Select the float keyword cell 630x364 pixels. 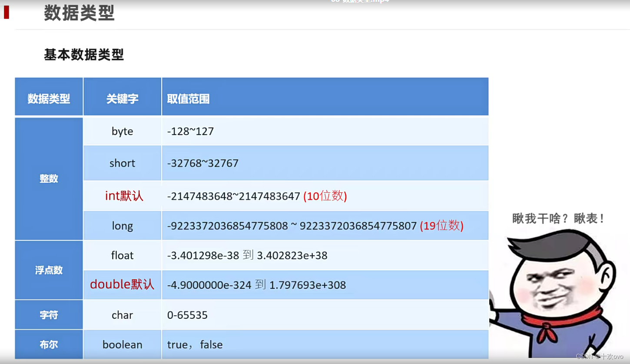(122, 255)
